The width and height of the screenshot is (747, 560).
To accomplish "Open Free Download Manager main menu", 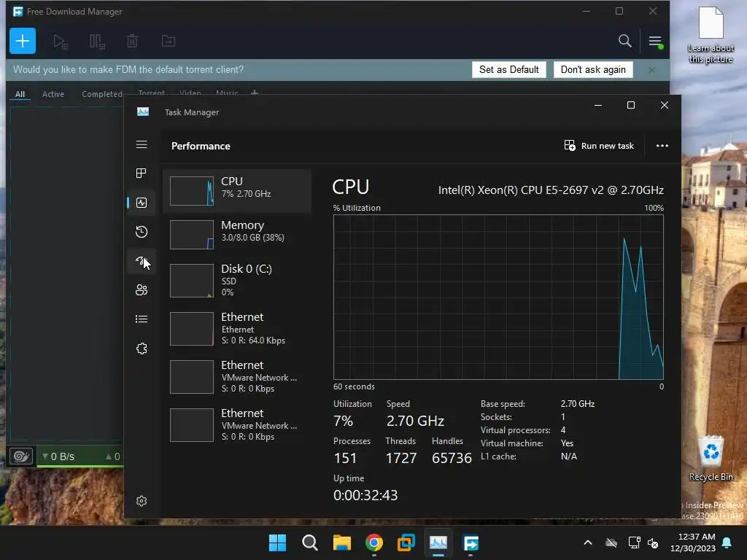I will (x=655, y=42).
